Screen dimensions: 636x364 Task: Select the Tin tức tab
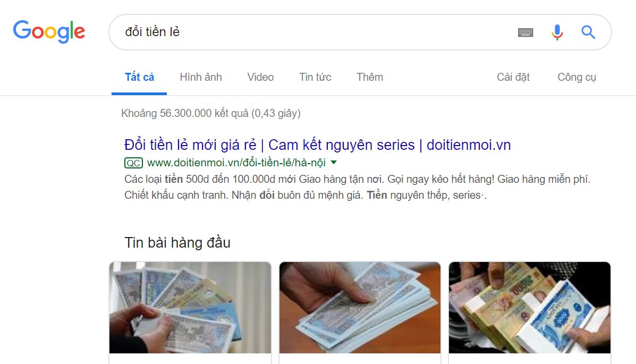[x=315, y=77]
